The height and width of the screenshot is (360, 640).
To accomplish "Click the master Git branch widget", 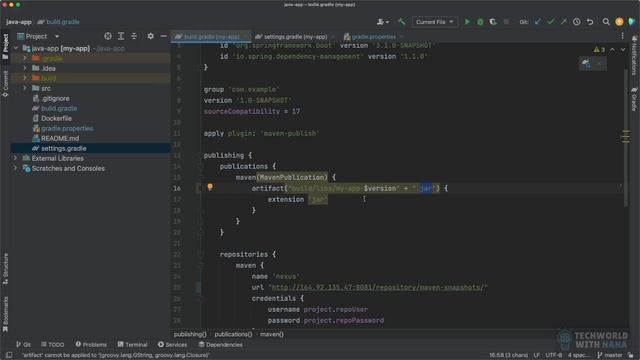I will [x=609, y=355].
